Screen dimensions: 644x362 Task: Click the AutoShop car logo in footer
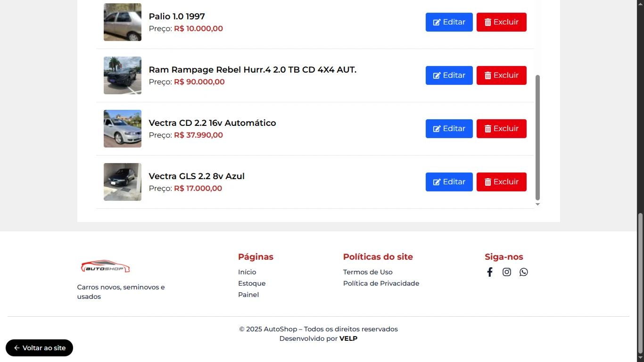click(105, 266)
